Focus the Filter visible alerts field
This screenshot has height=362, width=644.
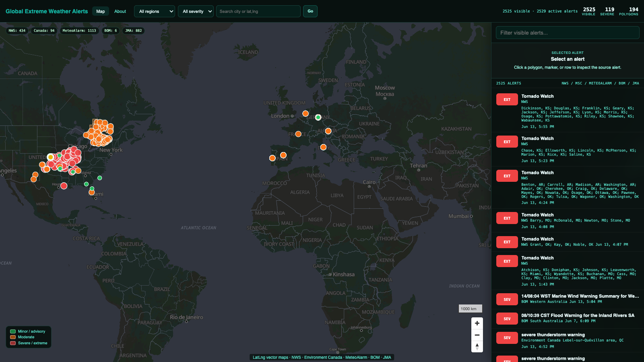pyautogui.click(x=568, y=33)
